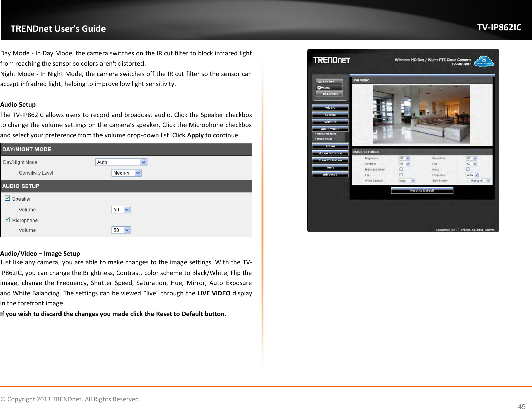Click the 'IMAGE SETTINGS' section header
The image size is (532, 409).
click(422, 152)
